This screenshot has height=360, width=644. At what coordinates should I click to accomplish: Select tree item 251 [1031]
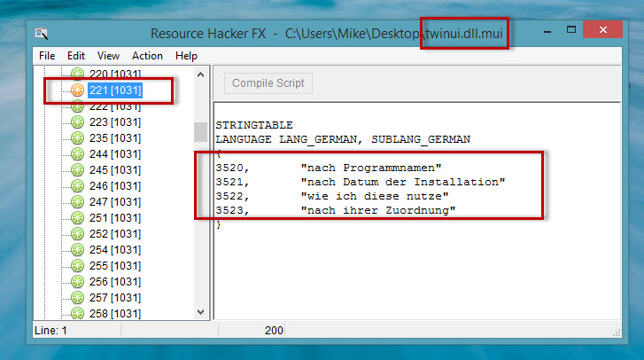[x=115, y=218]
